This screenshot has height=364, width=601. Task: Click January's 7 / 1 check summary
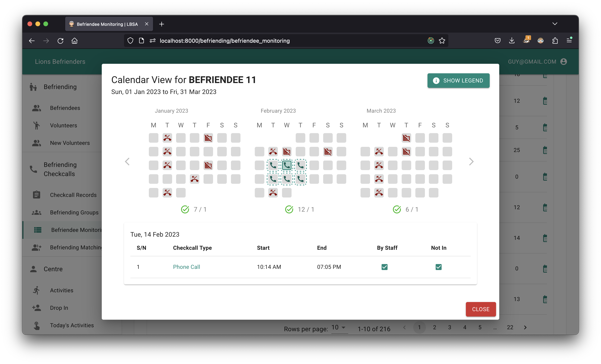[194, 209]
